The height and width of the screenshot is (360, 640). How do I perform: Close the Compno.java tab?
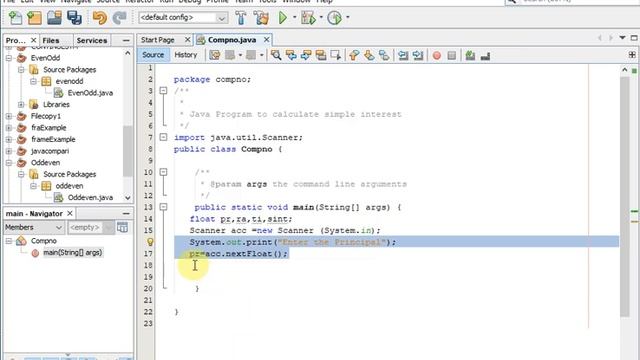click(267, 40)
